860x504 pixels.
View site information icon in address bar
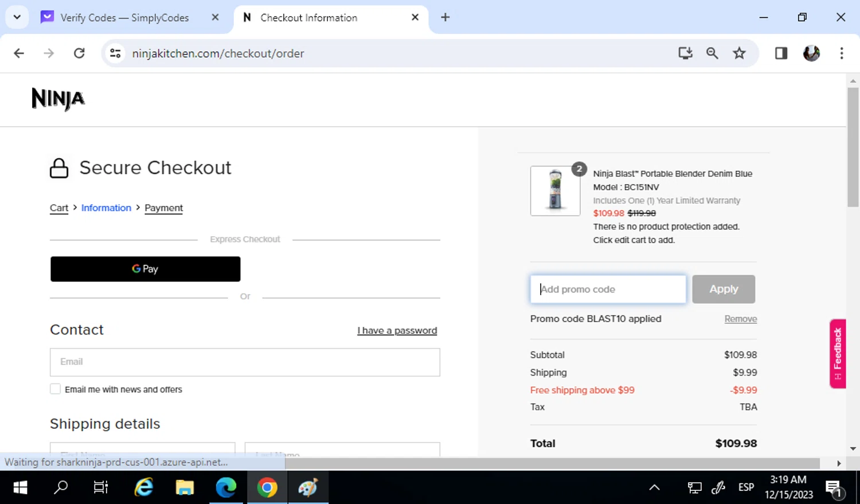tap(115, 53)
